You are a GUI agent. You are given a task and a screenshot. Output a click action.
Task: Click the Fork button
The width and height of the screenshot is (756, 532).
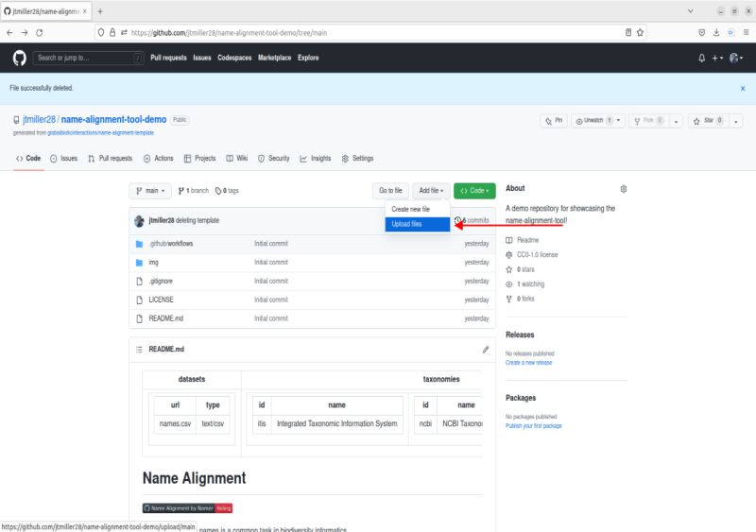(x=649, y=121)
